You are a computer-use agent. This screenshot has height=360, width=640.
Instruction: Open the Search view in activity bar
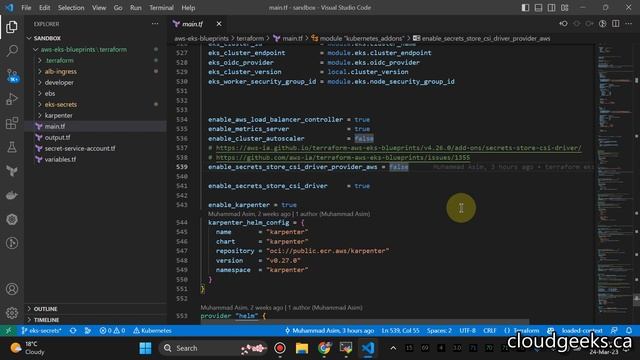coord(12,51)
